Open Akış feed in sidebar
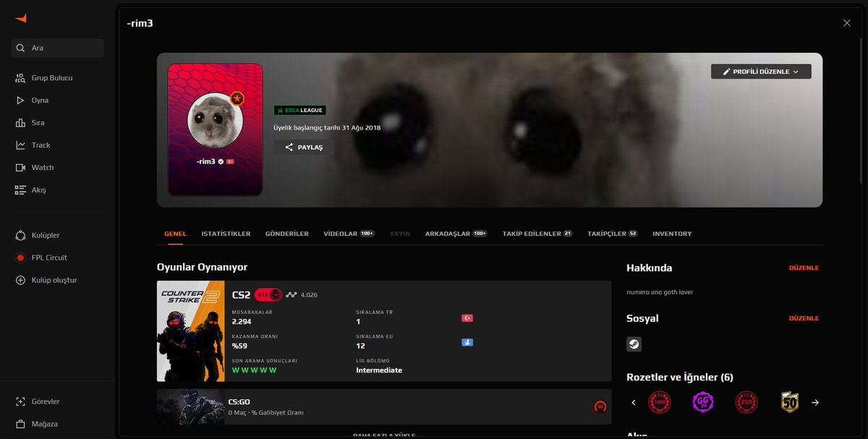 click(30, 190)
